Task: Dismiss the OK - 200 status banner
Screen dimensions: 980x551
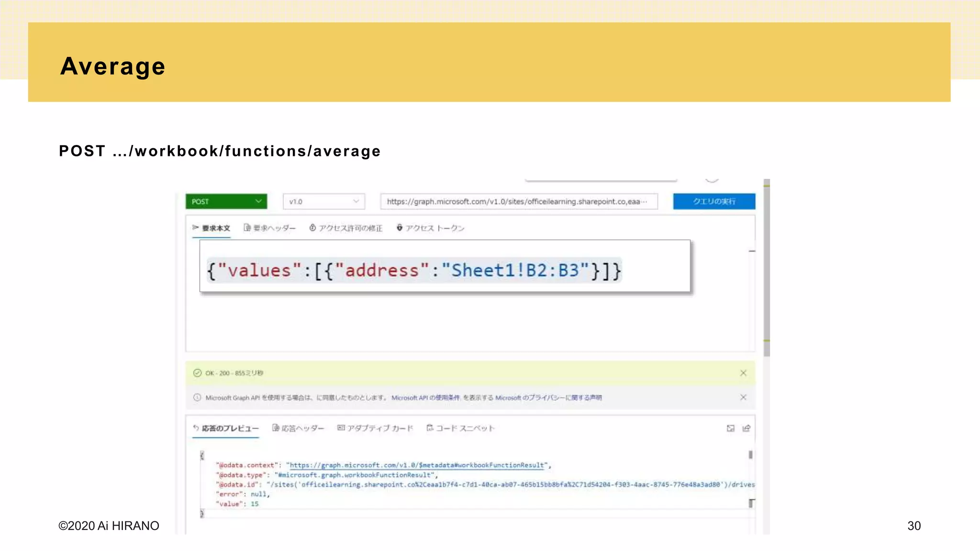Action: click(x=743, y=373)
